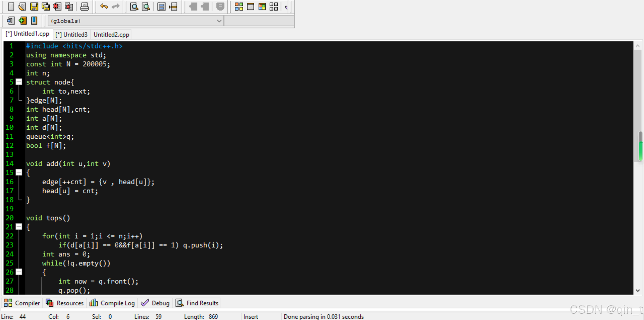Click 'Done parsing in 0.031 seconds' status
Viewport: 644px width, 320px height.
(x=324, y=317)
